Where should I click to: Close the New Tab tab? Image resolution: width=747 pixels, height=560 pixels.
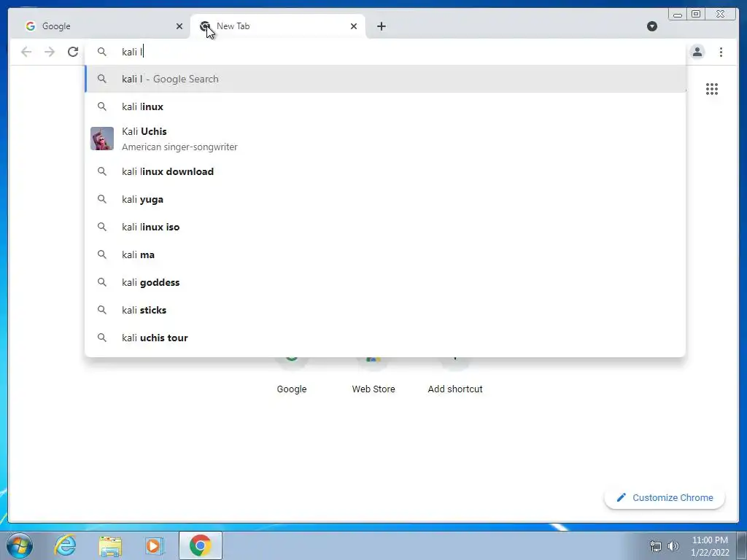(354, 26)
